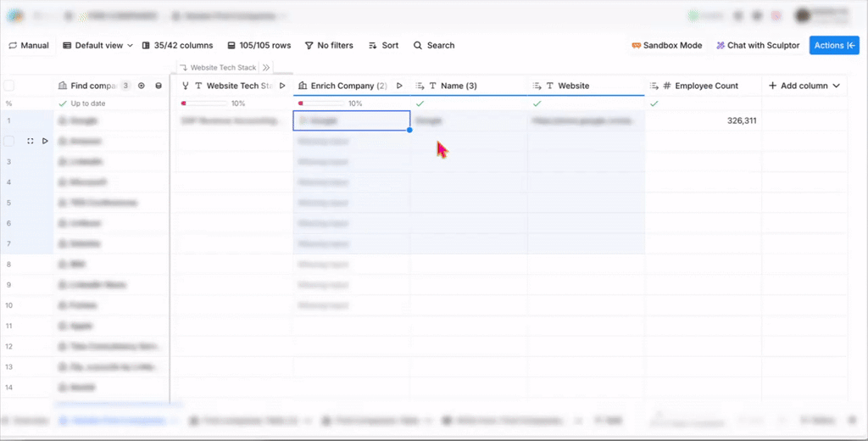Toggle the select-all rows checkbox
The height and width of the screenshot is (441, 868).
pos(9,86)
